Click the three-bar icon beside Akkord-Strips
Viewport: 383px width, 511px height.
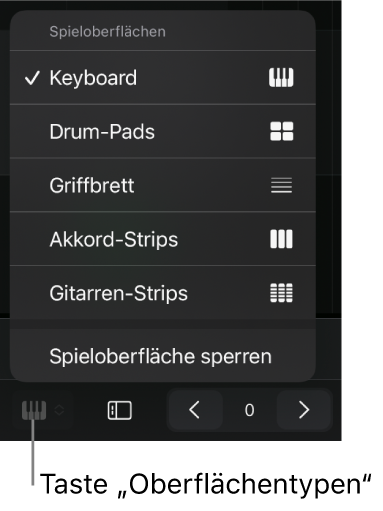pos(281,239)
